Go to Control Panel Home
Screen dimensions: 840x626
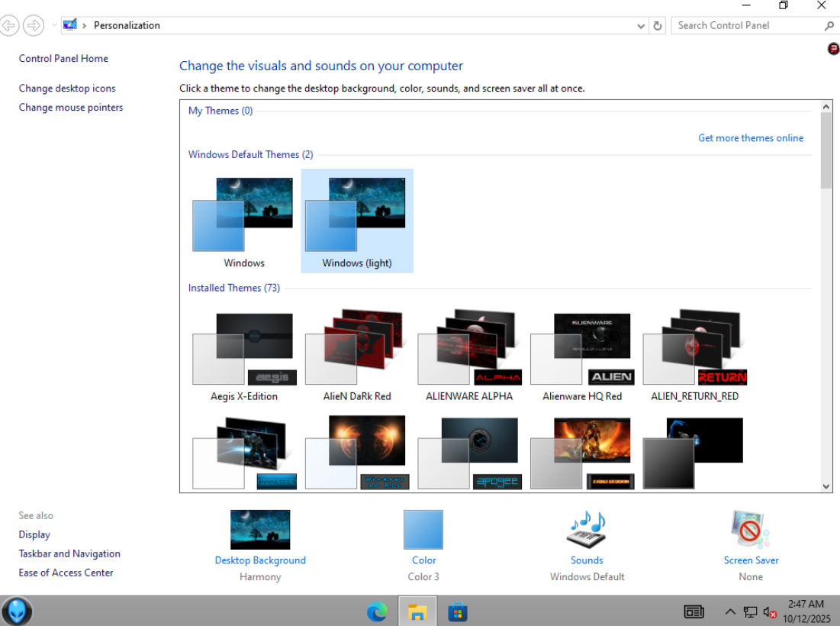(63, 59)
